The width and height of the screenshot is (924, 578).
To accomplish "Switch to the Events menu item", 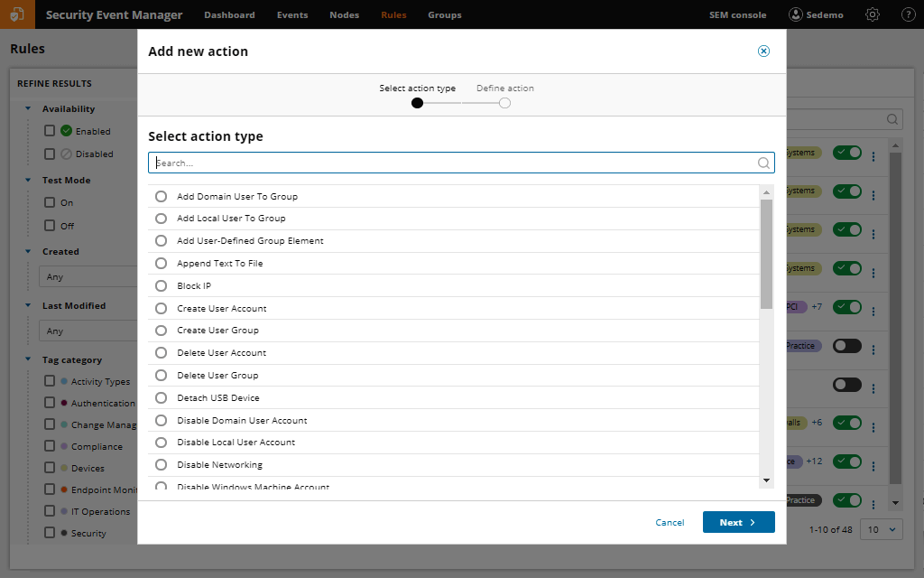I will [x=291, y=14].
